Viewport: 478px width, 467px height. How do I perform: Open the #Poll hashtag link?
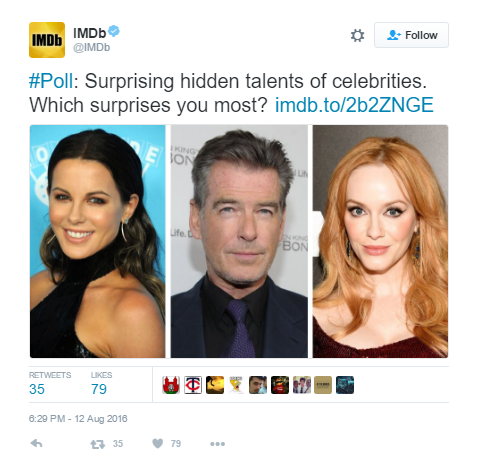point(51,81)
